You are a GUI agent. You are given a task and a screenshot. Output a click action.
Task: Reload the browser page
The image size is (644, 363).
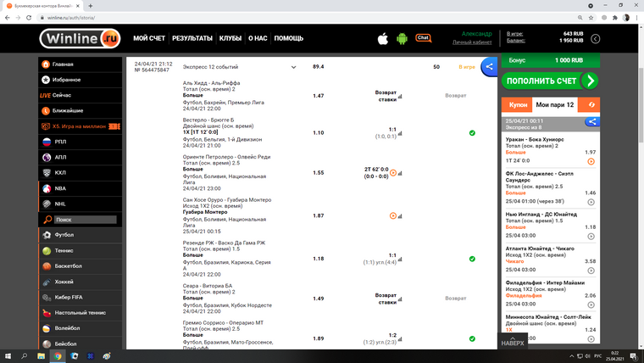[x=29, y=18]
